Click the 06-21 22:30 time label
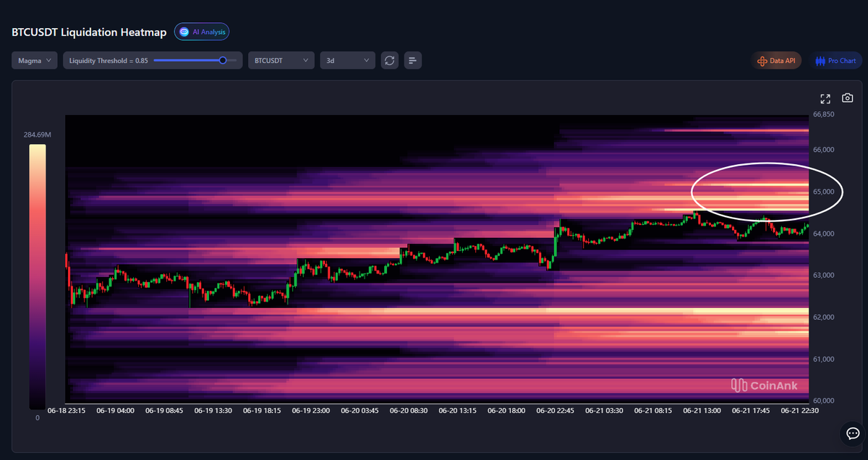This screenshot has height=460, width=868. 800,410
